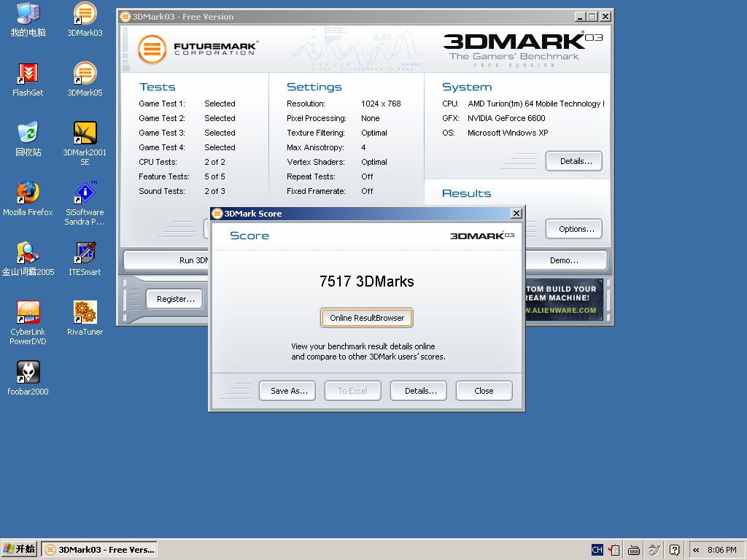This screenshot has height=560, width=747.
Task: Click the CPU value AMD Turion 64
Action: click(536, 104)
